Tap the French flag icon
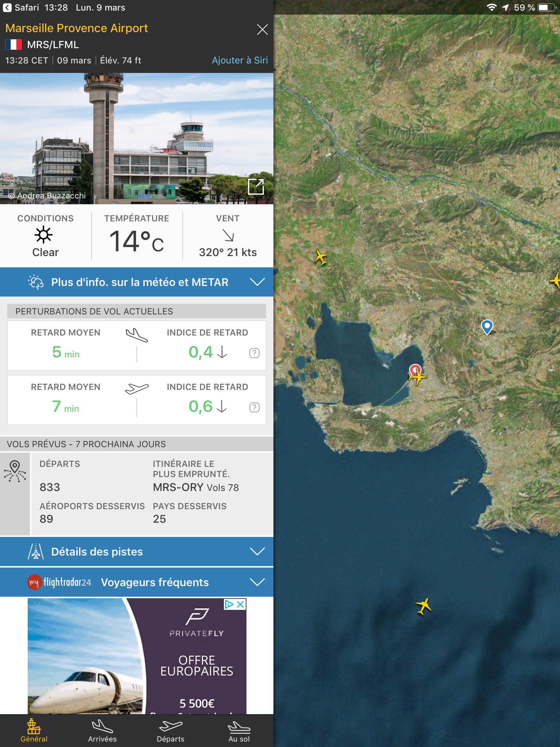 tap(13, 44)
